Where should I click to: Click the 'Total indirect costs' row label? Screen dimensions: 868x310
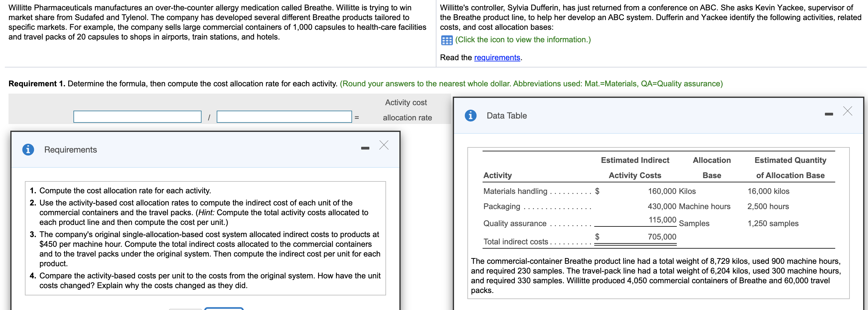point(516,241)
